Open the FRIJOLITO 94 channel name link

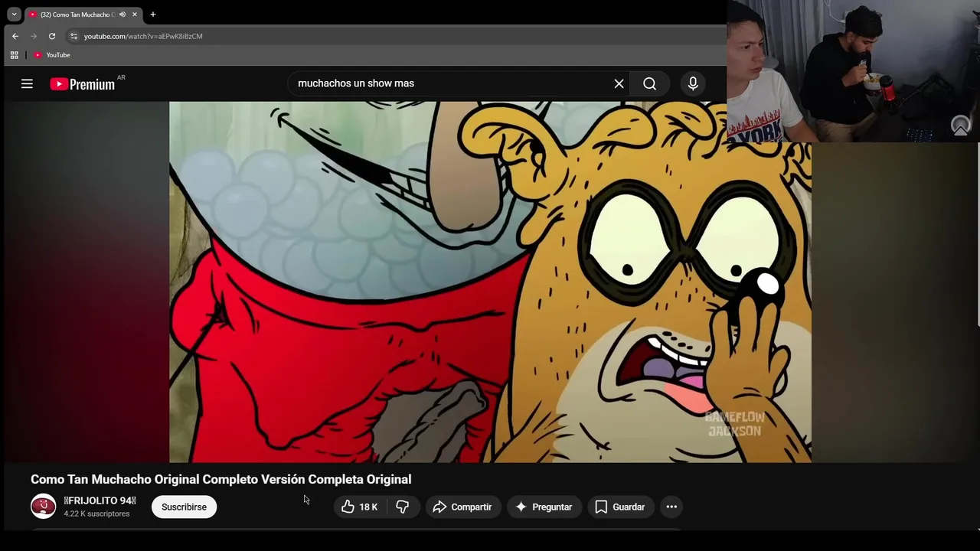point(100,500)
